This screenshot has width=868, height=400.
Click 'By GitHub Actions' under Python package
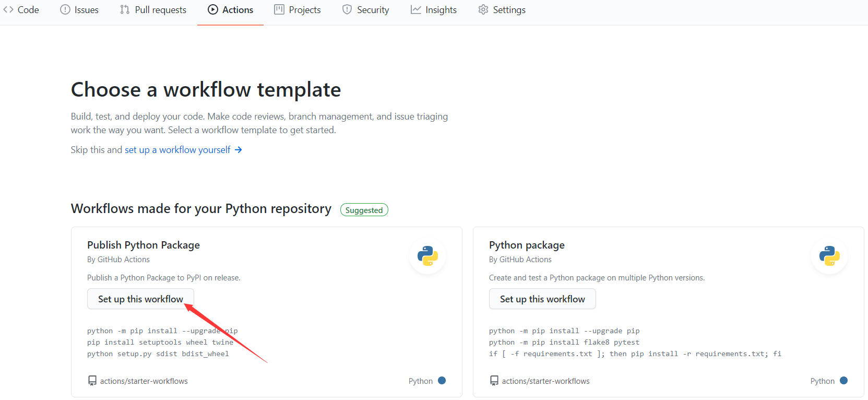point(520,260)
